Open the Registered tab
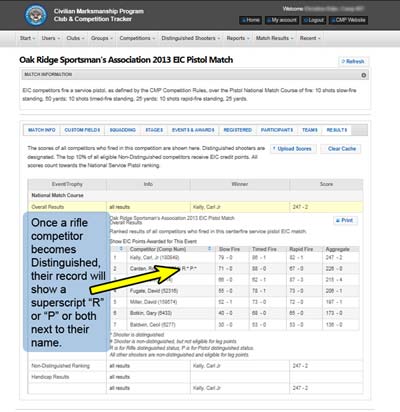Viewport: 400px width, 412px height. click(238, 130)
